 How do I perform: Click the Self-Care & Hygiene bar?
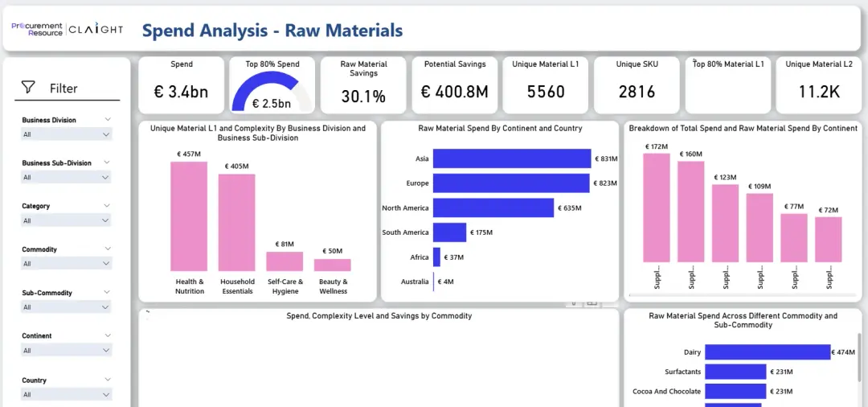(x=285, y=261)
